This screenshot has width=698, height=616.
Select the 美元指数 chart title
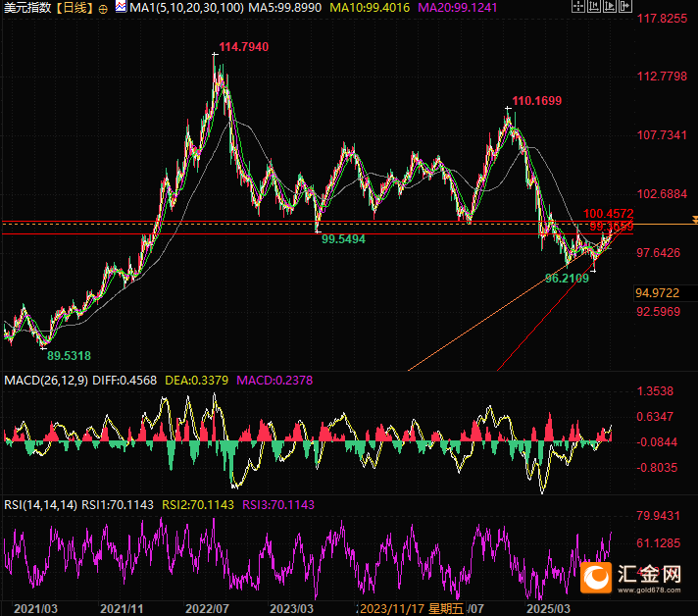pyautogui.click(x=27, y=8)
